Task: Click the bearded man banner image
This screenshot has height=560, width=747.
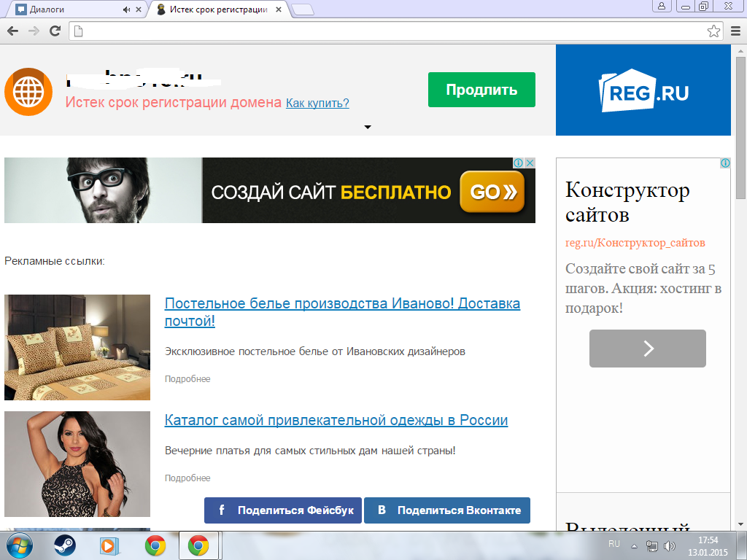Action: [104, 190]
